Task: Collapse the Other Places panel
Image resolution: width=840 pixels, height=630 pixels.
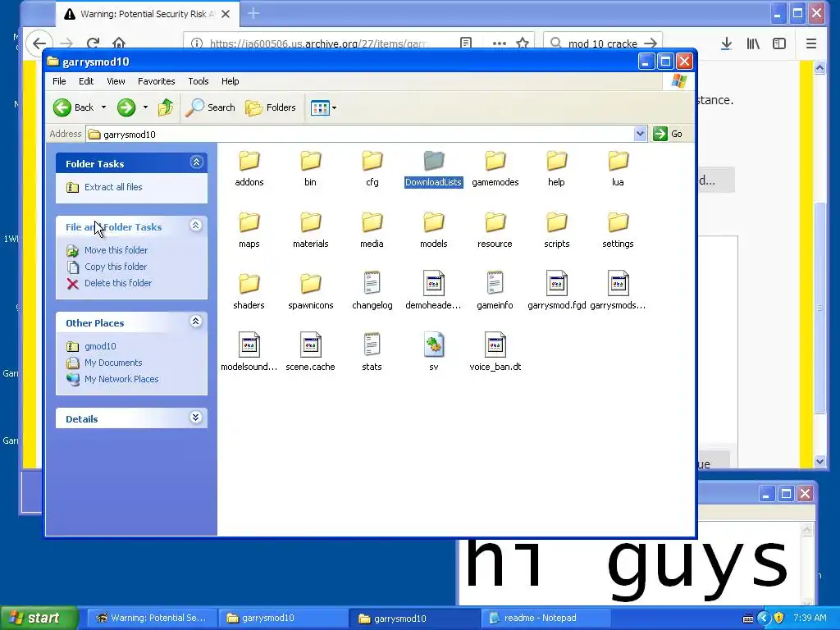Action: pyautogui.click(x=196, y=322)
